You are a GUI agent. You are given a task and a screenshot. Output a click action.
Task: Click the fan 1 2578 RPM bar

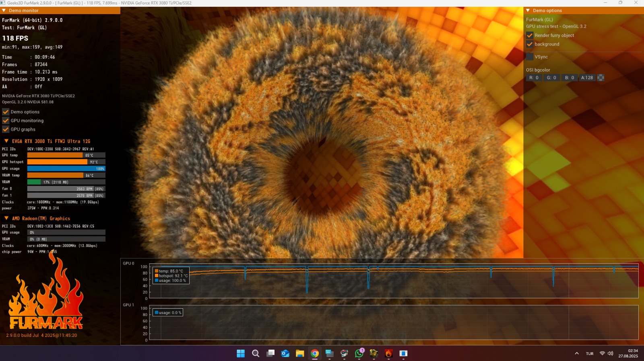[x=66, y=195]
